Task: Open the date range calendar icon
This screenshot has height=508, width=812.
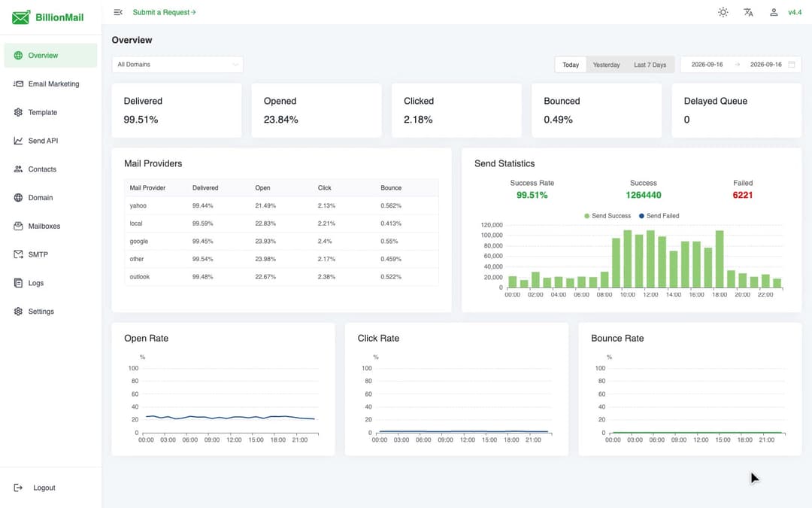Action: click(x=791, y=64)
